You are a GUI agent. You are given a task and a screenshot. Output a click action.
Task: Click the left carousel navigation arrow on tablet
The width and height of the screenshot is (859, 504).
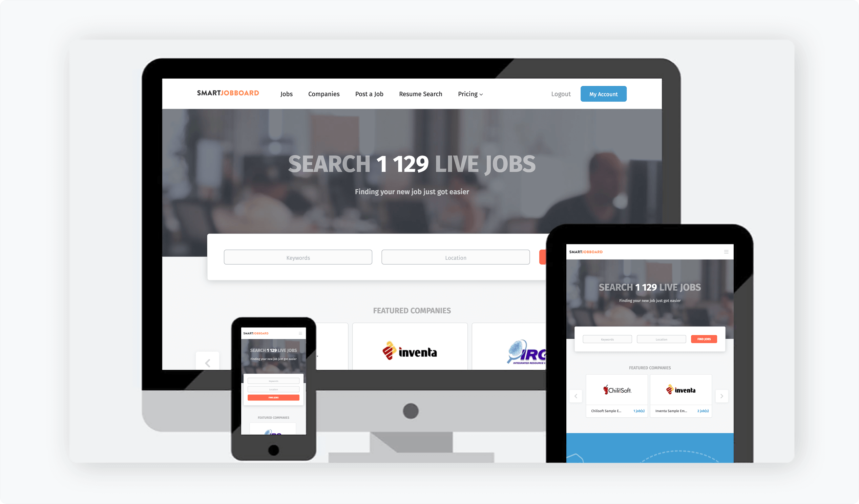(x=576, y=396)
